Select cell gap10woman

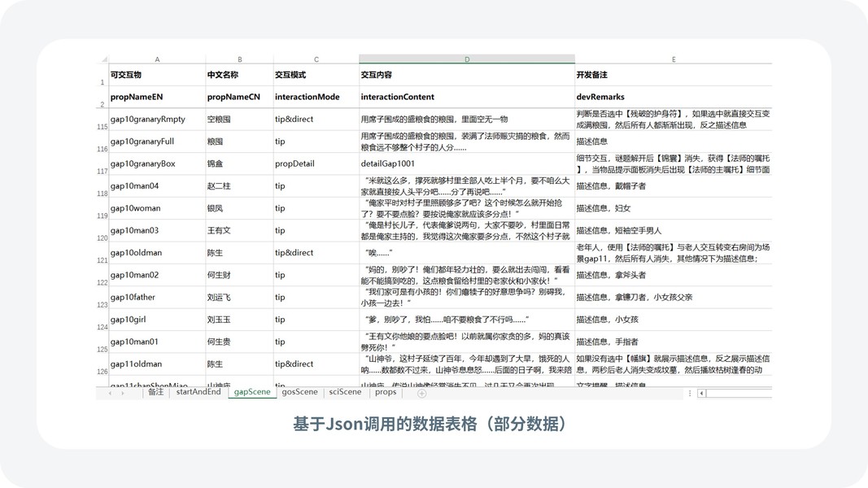click(157, 208)
